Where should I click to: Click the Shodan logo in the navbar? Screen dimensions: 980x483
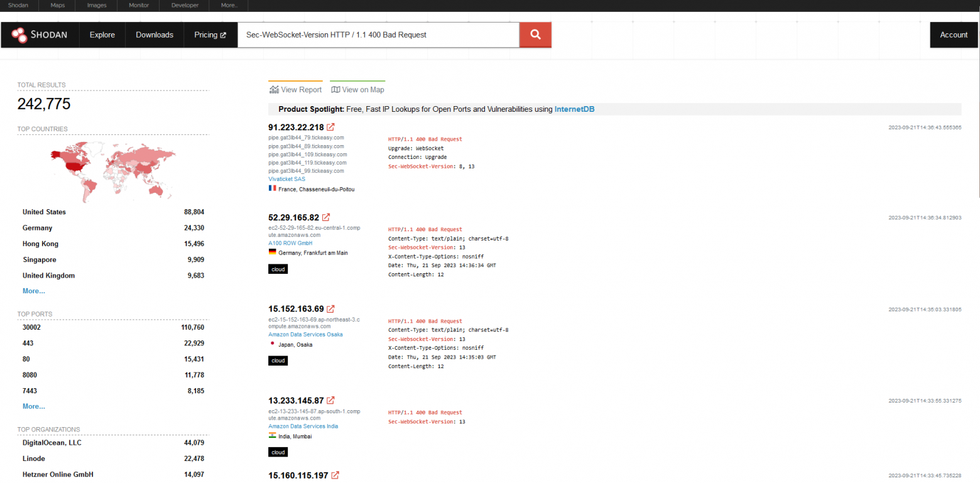(x=40, y=35)
